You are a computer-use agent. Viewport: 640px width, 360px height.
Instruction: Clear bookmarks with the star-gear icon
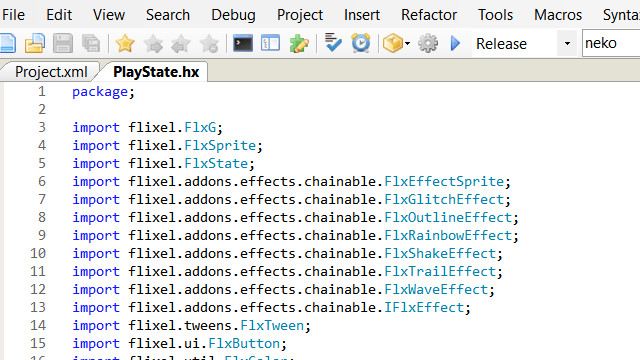pyautogui.click(x=209, y=43)
